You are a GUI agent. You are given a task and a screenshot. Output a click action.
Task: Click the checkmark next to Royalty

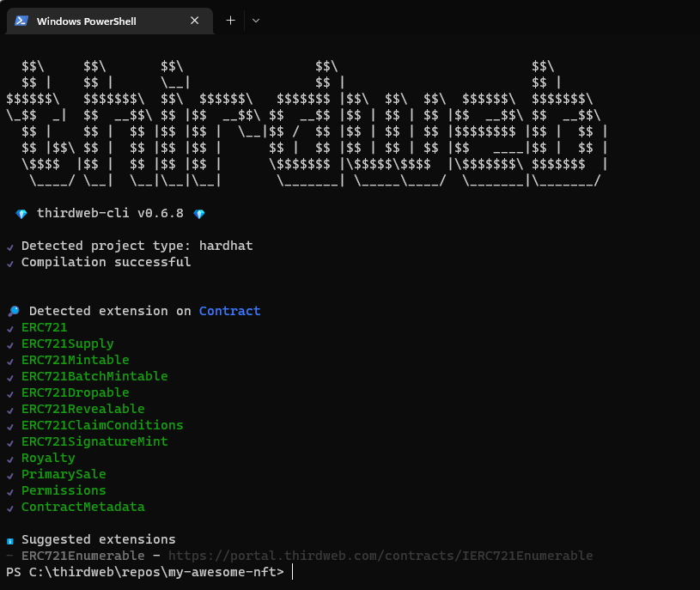(x=9, y=458)
